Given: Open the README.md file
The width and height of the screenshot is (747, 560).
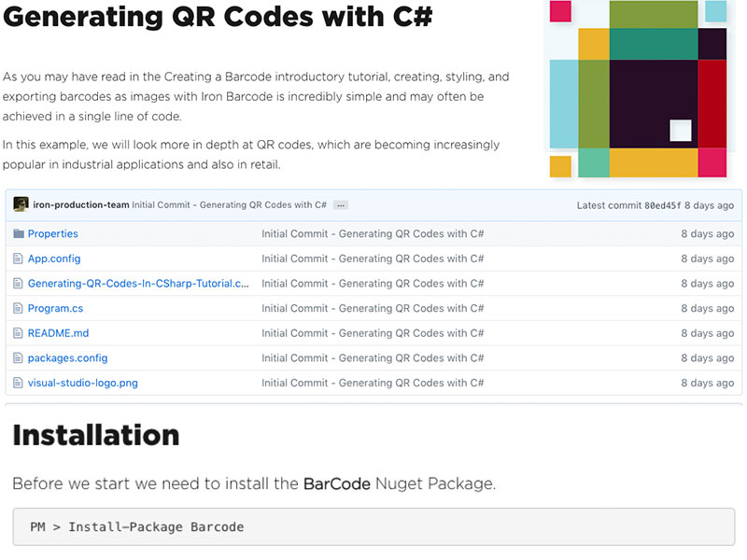Looking at the screenshot, I should [58, 333].
